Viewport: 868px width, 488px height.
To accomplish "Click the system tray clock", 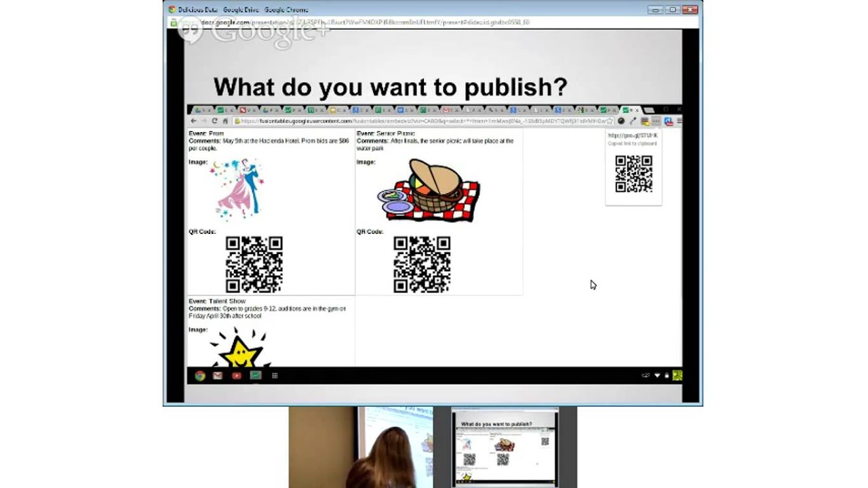I will coord(646,375).
